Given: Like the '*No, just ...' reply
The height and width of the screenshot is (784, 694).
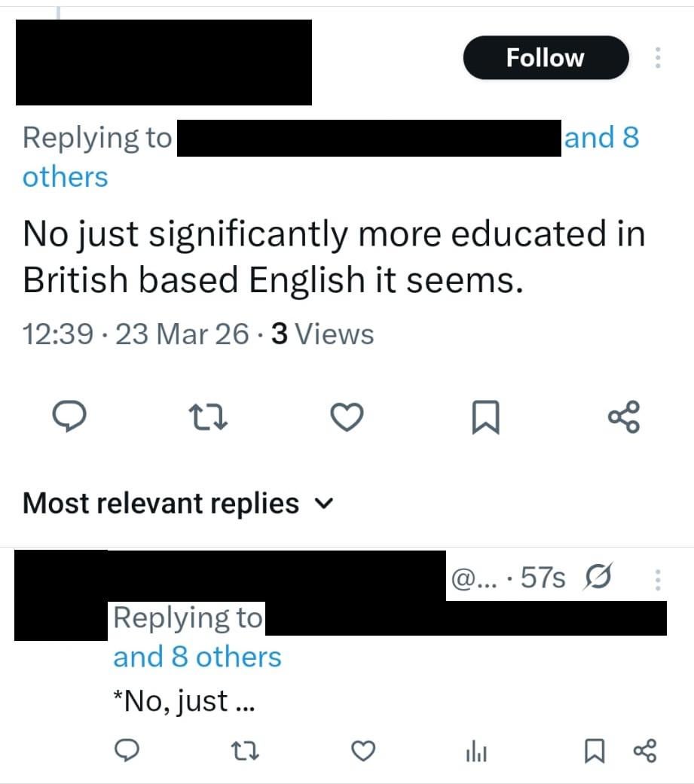Looking at the screenshot, I should point(365,750).
